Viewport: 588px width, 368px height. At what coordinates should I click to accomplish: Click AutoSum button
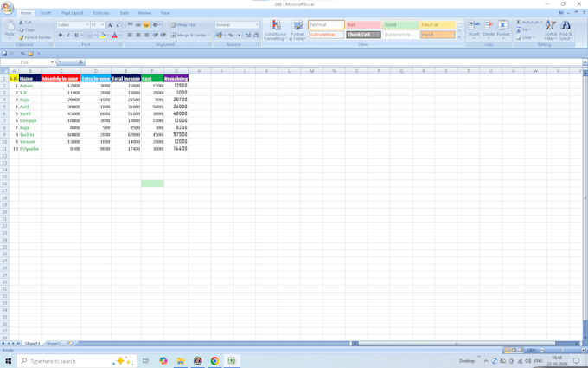528,23
